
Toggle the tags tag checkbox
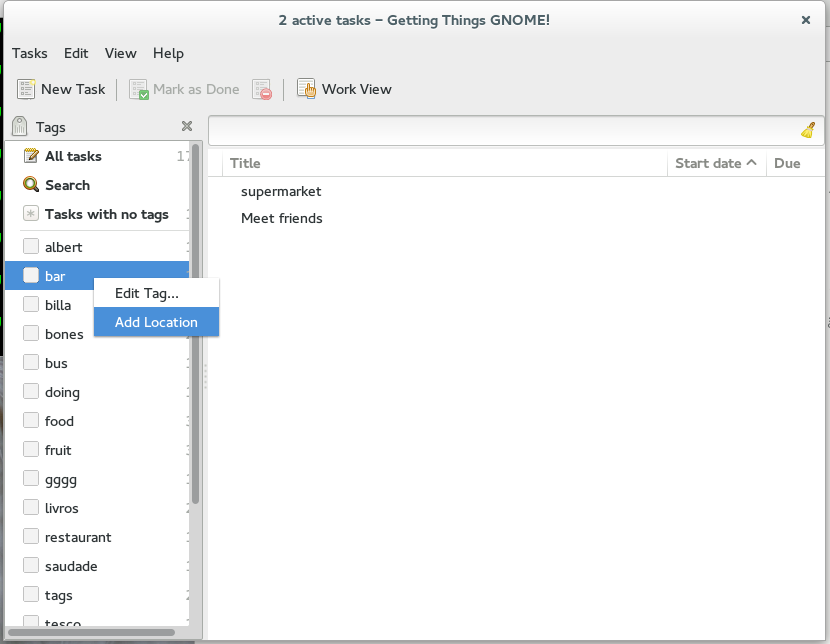31,594
